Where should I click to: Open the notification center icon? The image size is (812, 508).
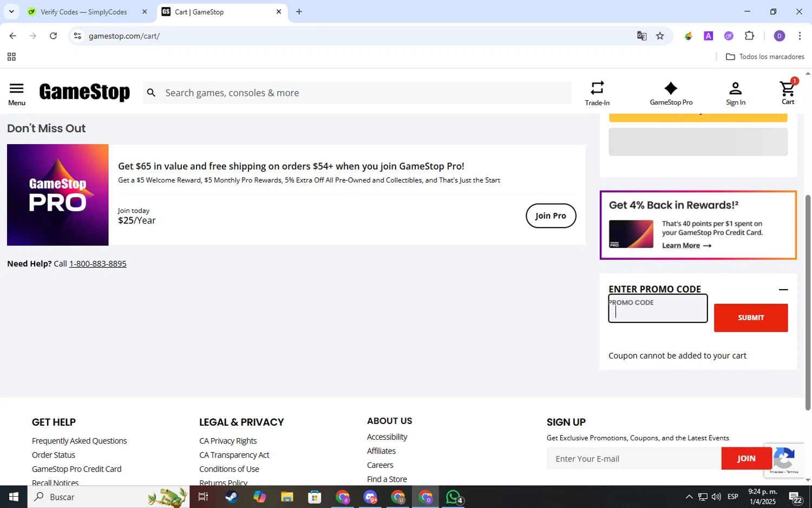(x=795, y=497)
